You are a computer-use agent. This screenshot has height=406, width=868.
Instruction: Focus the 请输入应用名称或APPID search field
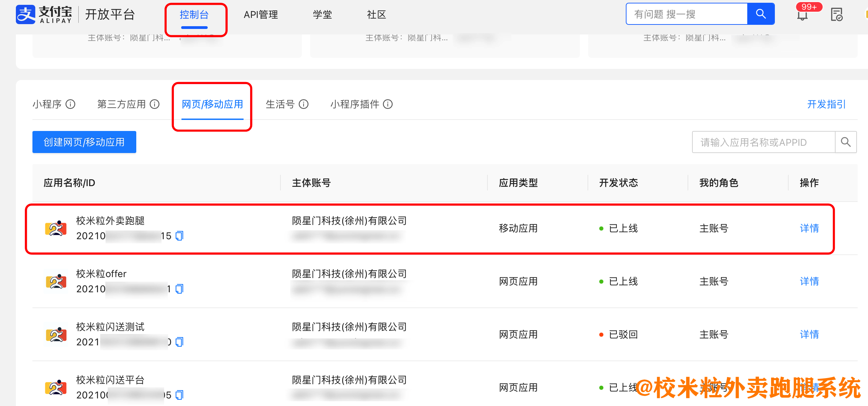click(763, 142)
